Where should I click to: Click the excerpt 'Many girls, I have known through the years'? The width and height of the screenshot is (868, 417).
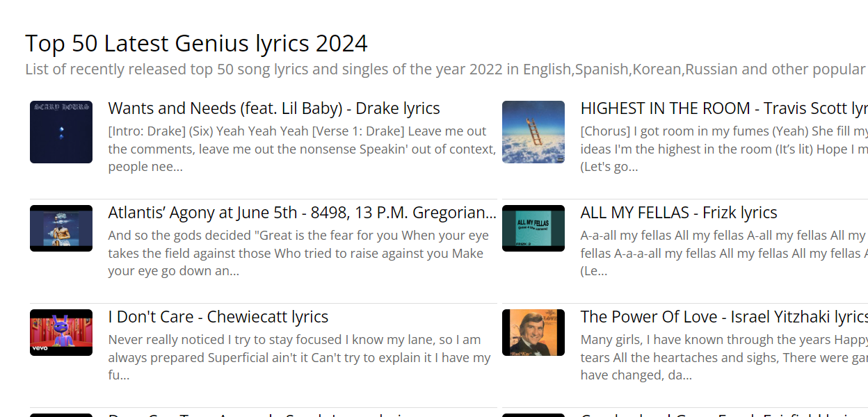point(724,357)
